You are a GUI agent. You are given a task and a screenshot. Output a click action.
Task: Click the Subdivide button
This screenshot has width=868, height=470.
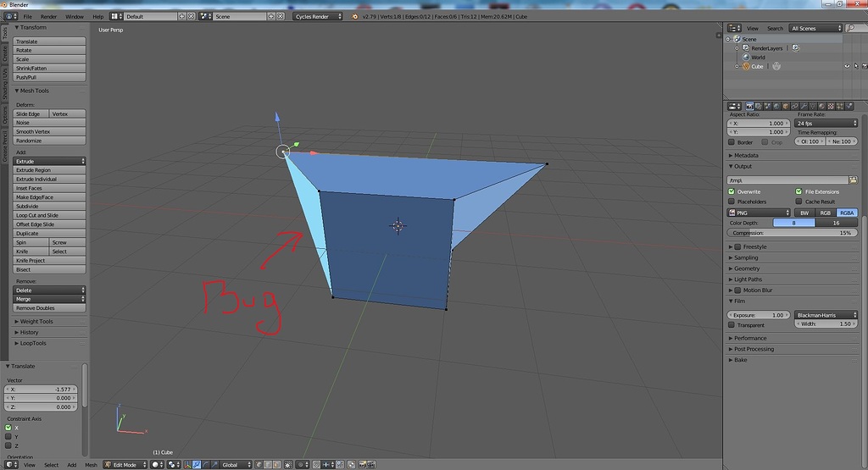pos(49,207)
